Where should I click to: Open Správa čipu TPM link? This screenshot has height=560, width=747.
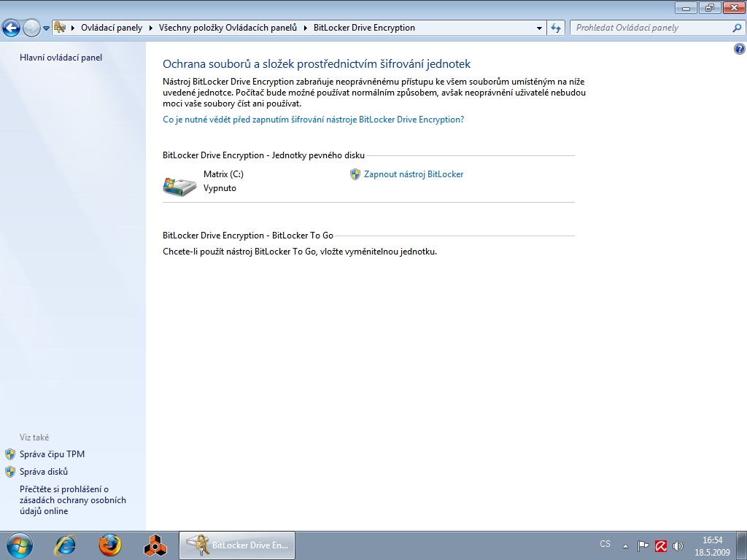(x=52, y=454)
